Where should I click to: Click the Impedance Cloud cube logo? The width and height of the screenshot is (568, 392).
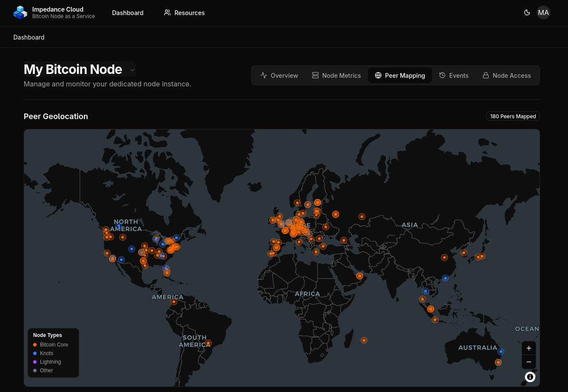click(20, 12)
